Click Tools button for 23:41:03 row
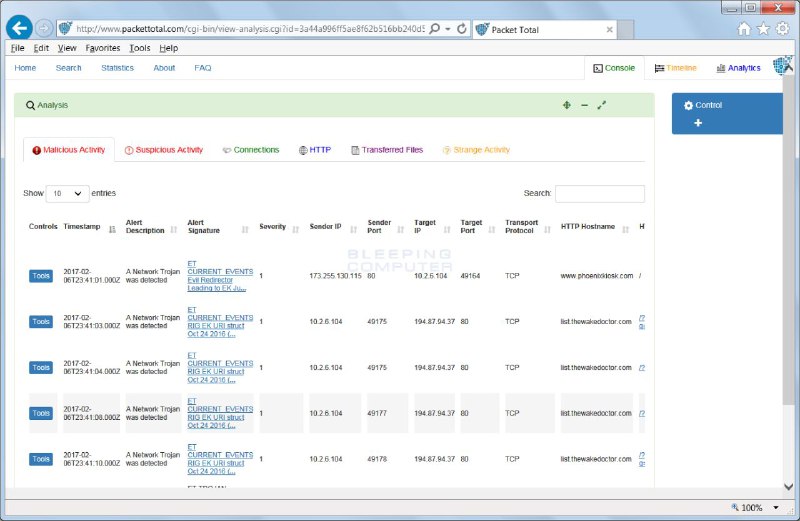This screenshot has height=521, width=800. (x=41, y=322)
